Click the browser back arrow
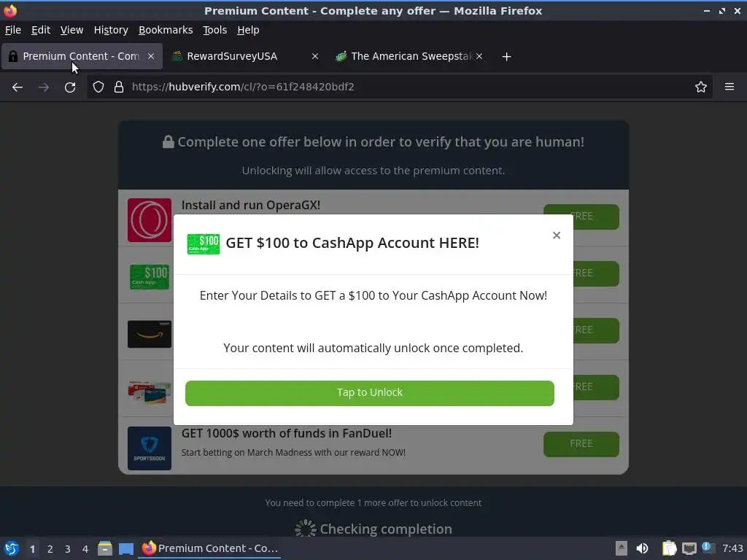Image resolution: width=747 pixels, height=560 pixels. click(x=18, y=87)
